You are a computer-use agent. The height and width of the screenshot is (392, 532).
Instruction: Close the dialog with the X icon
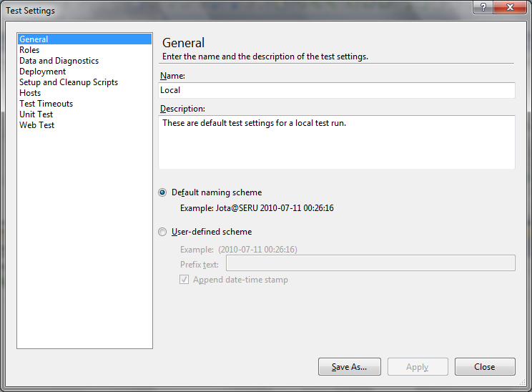[x=510, y=6]
